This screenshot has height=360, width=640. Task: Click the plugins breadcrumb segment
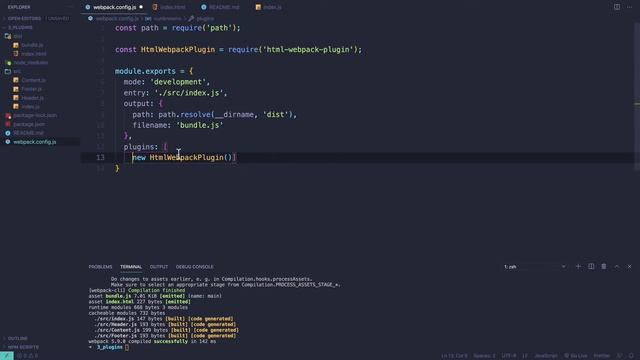pos(205,18)
